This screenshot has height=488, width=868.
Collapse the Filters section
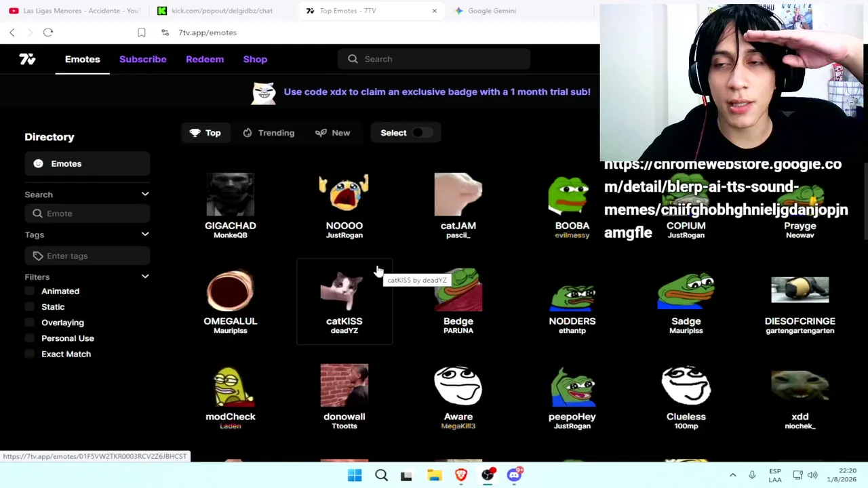[144, 277]
